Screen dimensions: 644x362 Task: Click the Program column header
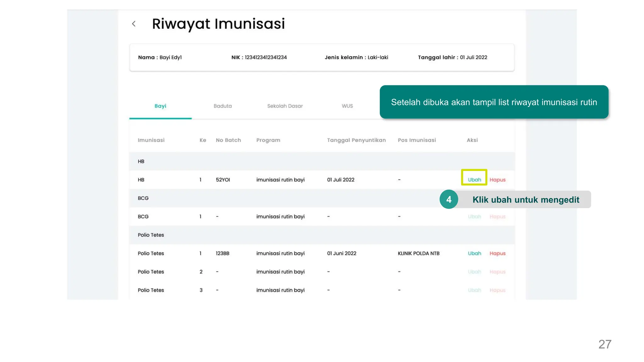click(x=268, y=140)
